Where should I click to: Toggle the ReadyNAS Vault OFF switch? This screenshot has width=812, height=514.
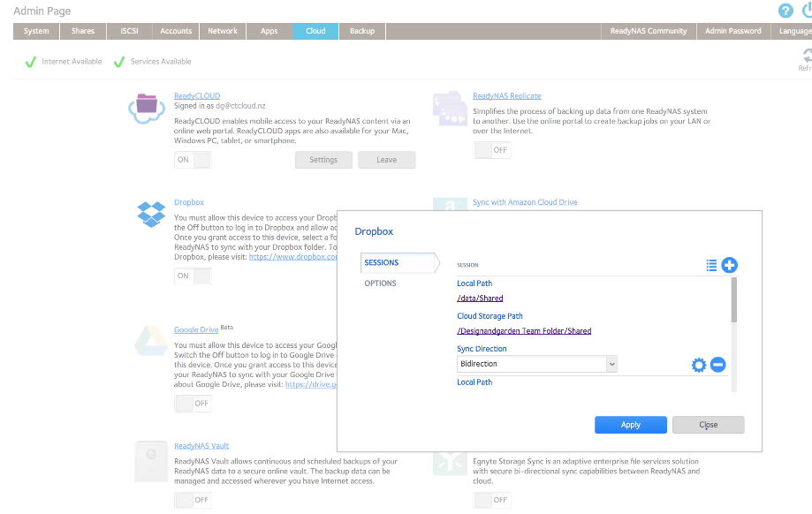[x=194, y=500]
